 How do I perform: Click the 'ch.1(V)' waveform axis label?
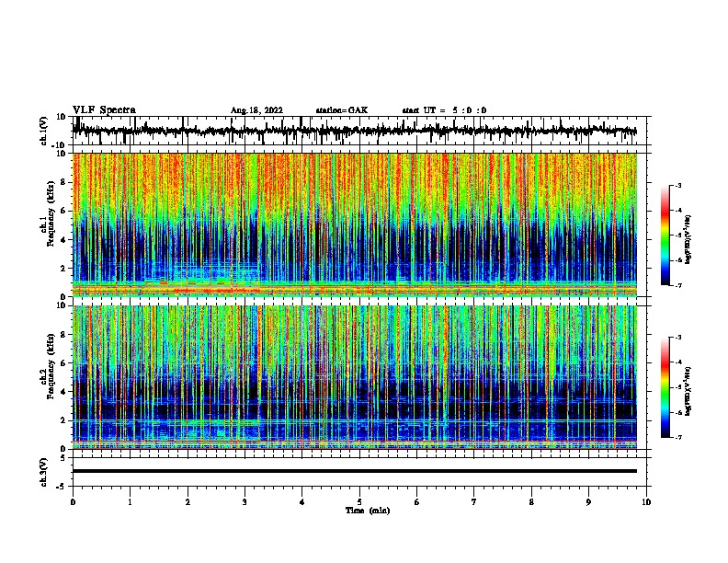[x=44, y=131]
